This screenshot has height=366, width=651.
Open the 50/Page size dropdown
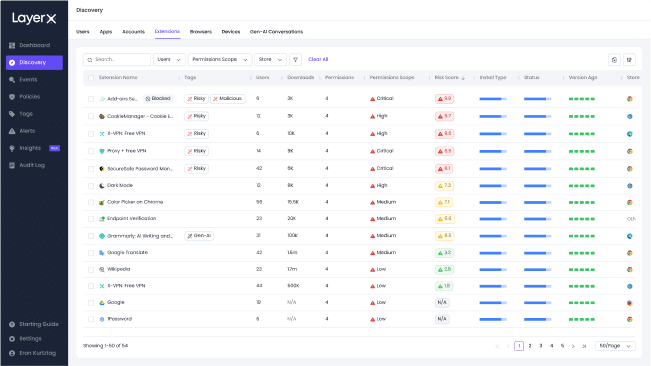615,346
